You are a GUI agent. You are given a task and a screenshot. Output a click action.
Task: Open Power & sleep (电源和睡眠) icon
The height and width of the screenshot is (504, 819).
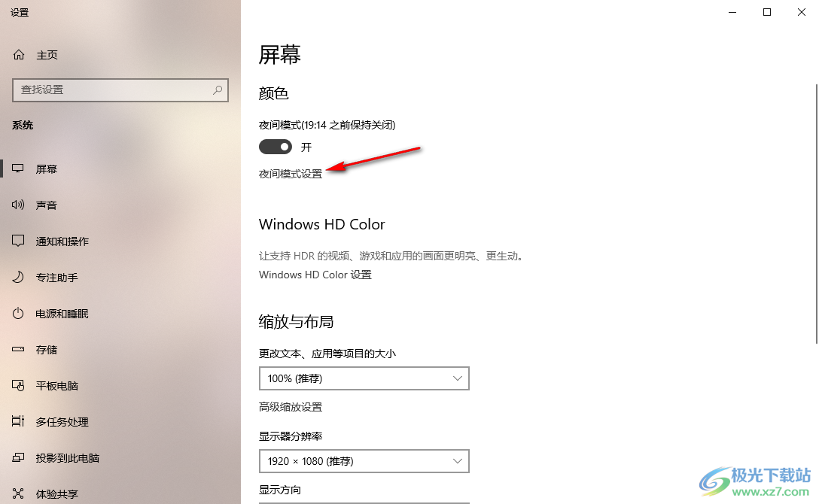pyautogui.click(x=18, y=313)
